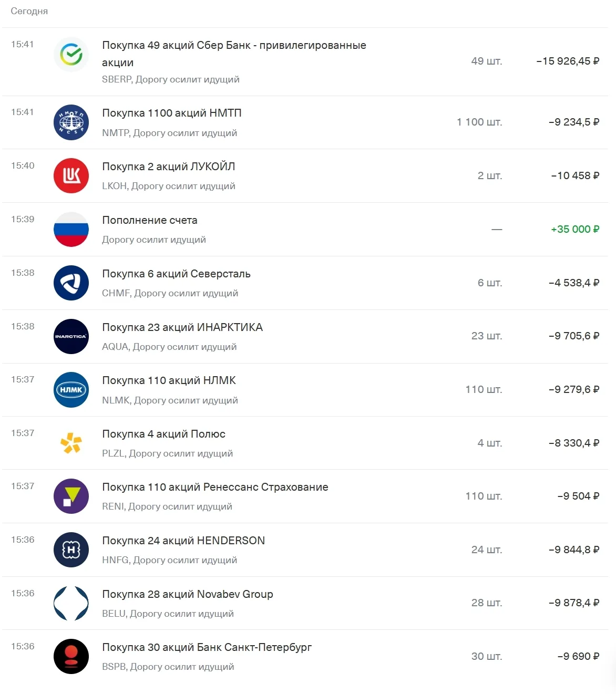Click the 15:40 timestamp
The image size is (616, 694).
point(23,166)
